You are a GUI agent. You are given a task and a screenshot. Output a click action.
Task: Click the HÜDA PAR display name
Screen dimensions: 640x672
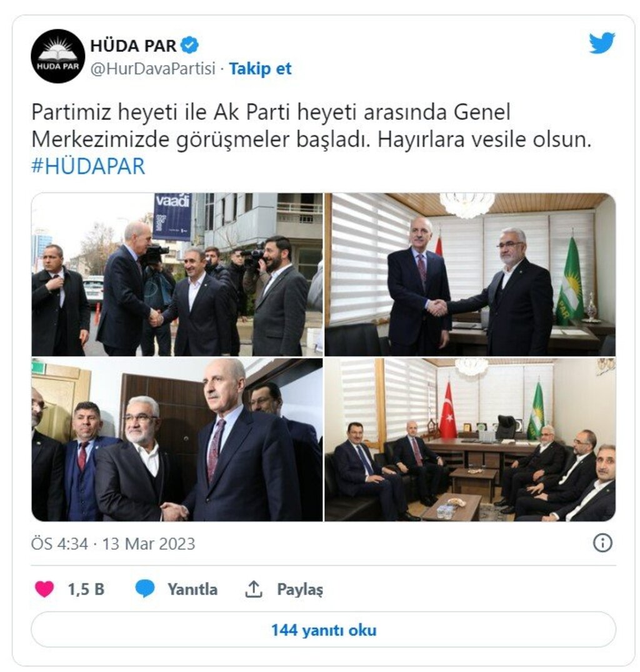[x=133, y=46]
